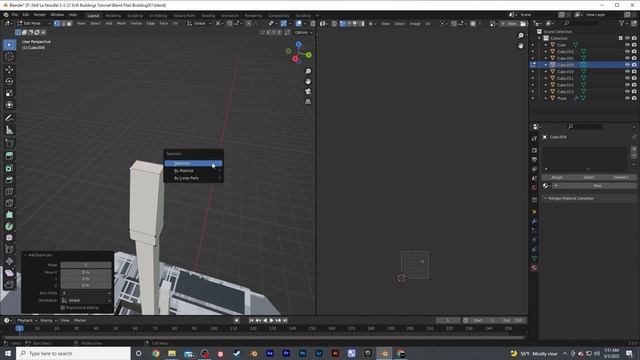Open the Modifier wrench properties tab
Viewport: 640px width, 360px height.
534,221
